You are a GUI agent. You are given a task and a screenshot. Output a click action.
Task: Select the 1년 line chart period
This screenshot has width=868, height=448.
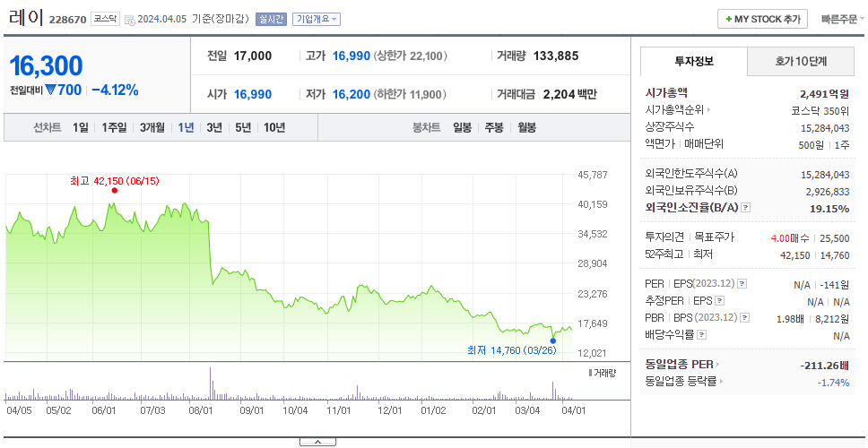pyautogui.click(x=186, y=128)
